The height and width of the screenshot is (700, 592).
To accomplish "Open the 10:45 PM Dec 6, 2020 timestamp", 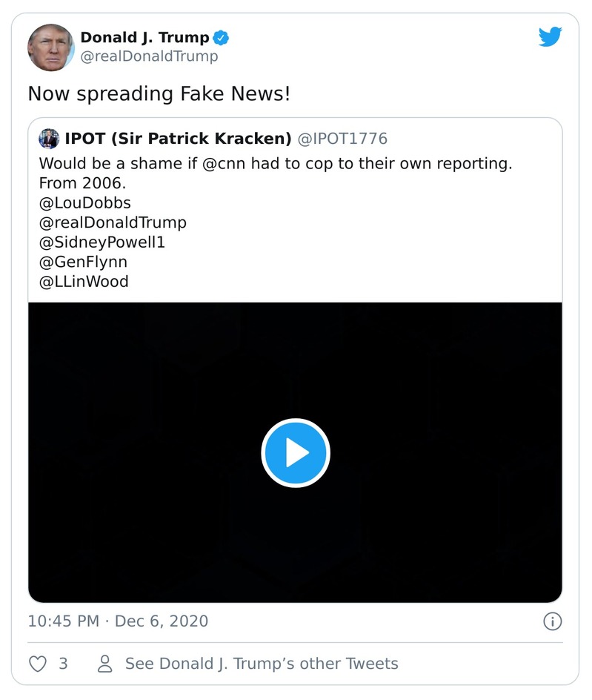I will (x=118, y=621).
